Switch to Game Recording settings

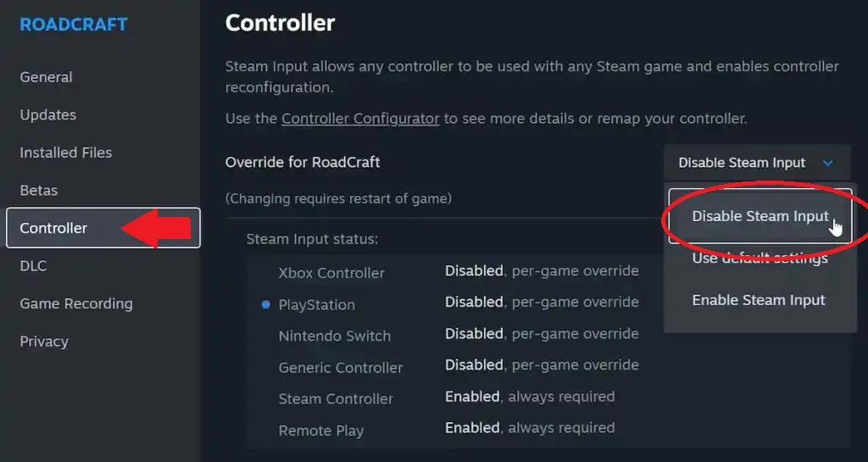coord(76,303)
